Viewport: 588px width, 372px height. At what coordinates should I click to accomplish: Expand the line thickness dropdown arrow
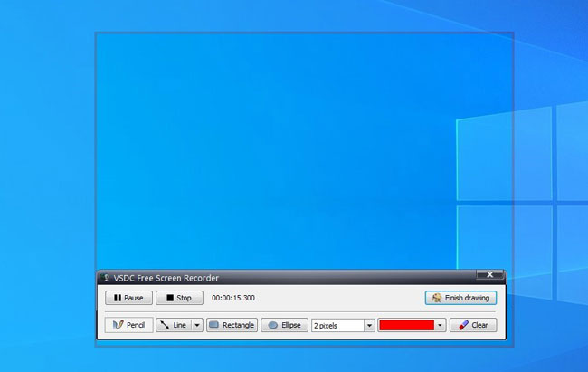click(x=369, y=326)
